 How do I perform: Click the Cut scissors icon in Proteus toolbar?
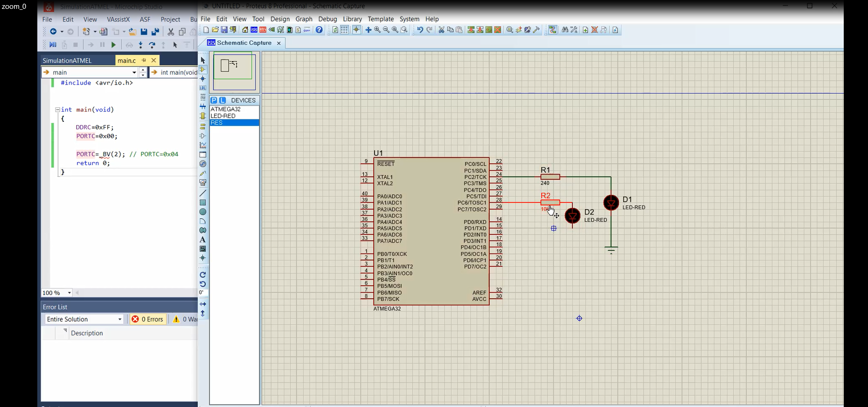pos(441,30)
